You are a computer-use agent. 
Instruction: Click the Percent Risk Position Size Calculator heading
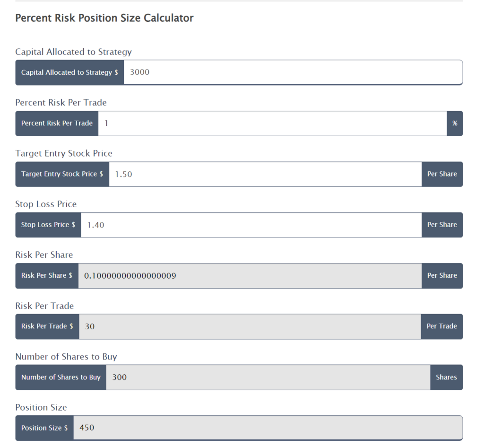[104, 18]
